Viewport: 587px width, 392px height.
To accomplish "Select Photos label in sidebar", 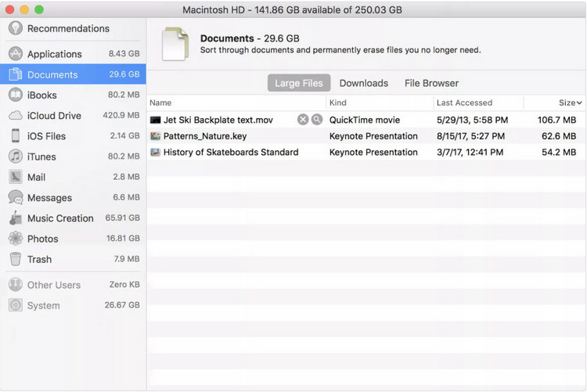I will tap(43, 239).
